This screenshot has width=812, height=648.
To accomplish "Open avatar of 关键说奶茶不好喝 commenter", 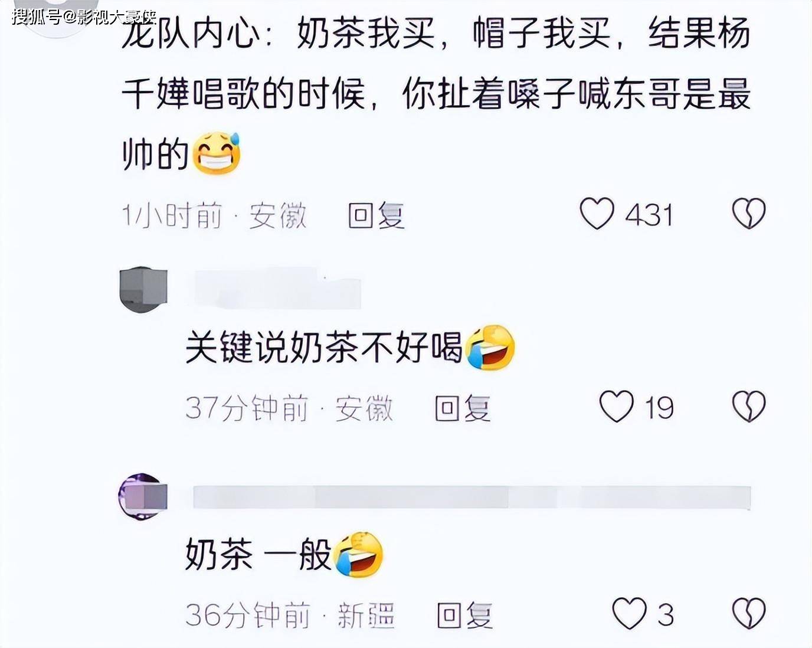I will [x=143, y=289].
